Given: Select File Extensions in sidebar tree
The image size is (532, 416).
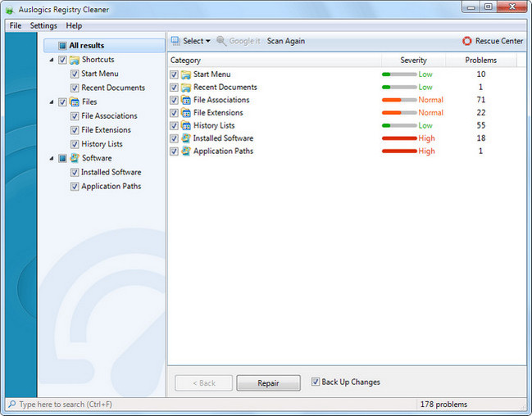Looking at the screenshot, I should pyautogui.click(x=107, y=130).
